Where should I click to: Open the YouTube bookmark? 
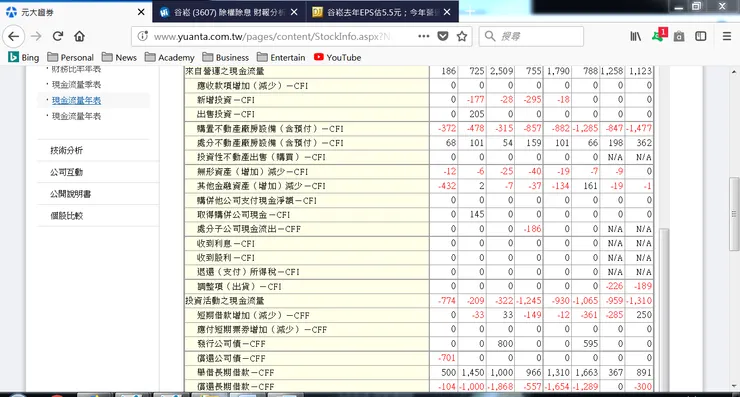337,58
